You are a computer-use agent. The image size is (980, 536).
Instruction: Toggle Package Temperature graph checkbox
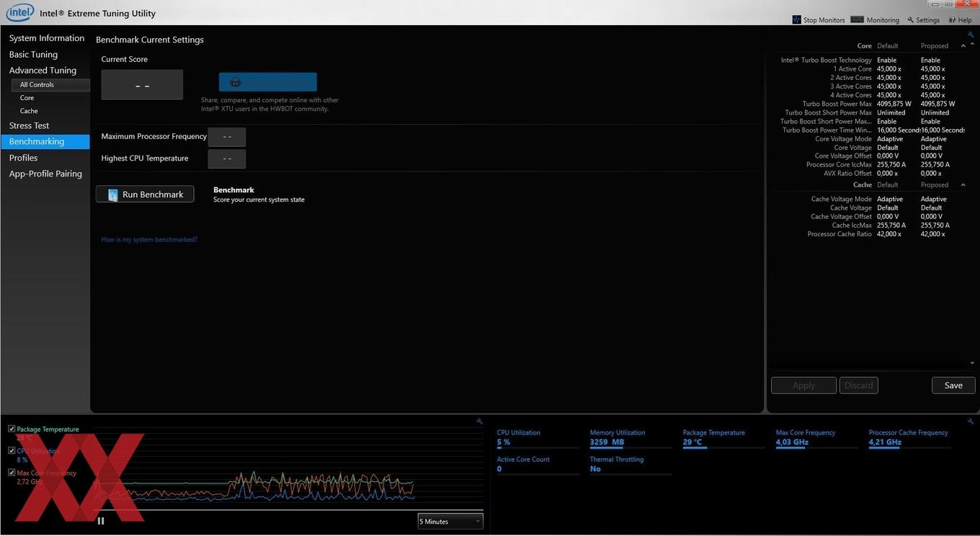point(12,429)
